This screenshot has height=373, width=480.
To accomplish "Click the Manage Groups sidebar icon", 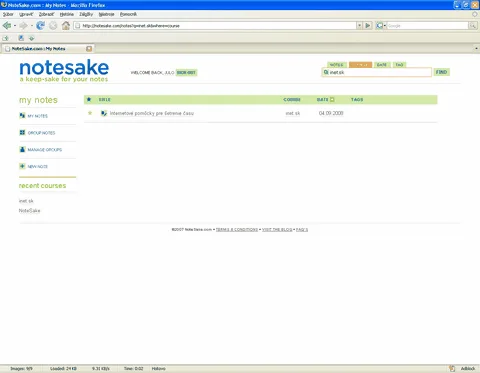I will pos(22,149).
